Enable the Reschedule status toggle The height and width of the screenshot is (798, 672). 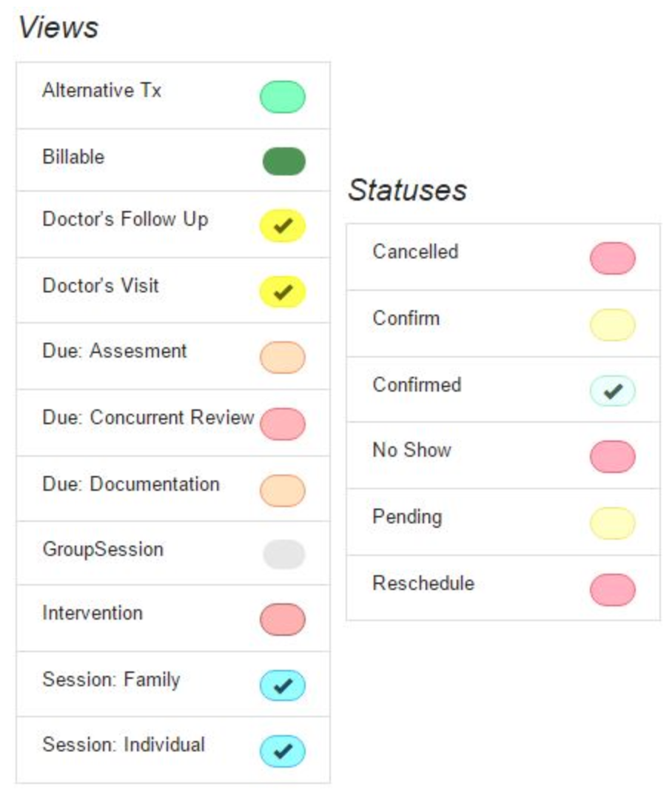[612, 590]
